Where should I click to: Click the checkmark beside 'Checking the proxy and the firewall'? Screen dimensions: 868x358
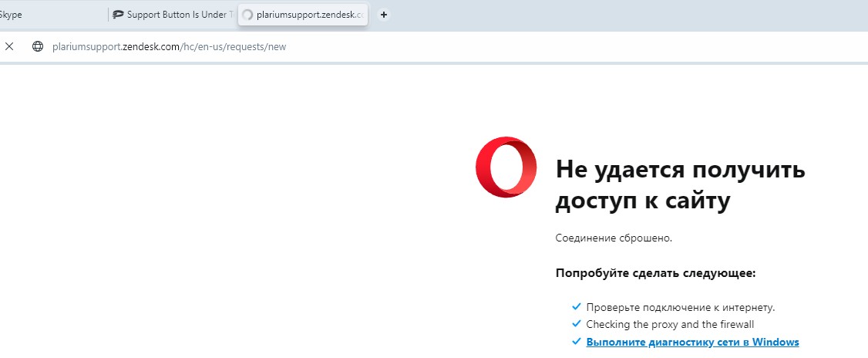(577, 323)
